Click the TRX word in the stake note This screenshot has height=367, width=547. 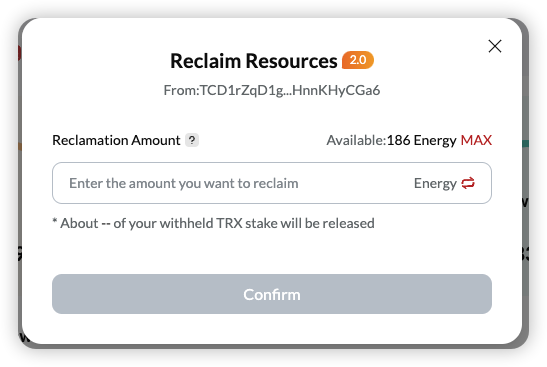pos(229,223)
